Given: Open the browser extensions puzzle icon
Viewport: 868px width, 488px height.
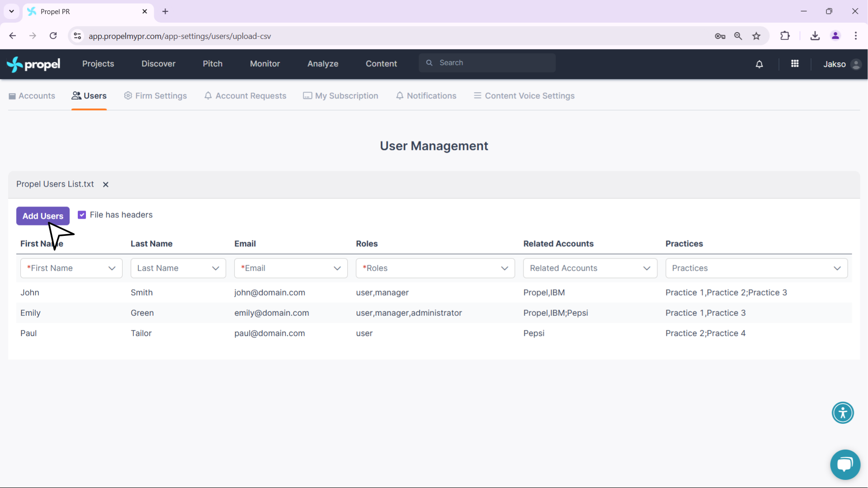Looking at the screenshot, I should [785, 36].
